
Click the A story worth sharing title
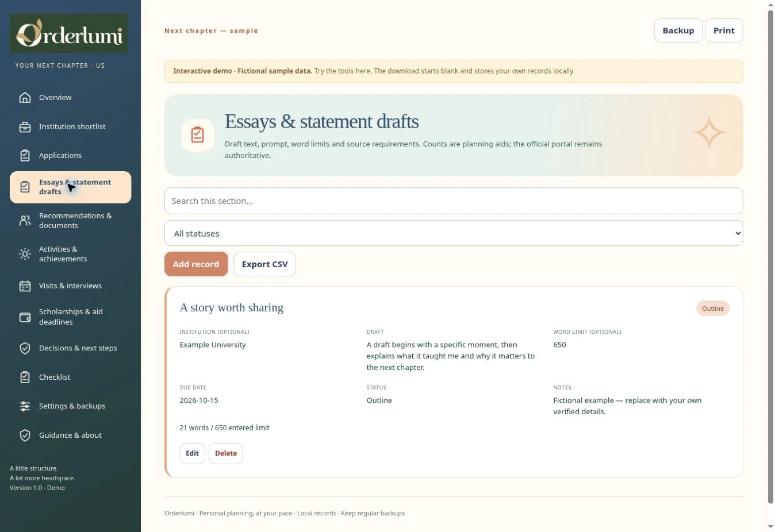(x=232, y=308)
